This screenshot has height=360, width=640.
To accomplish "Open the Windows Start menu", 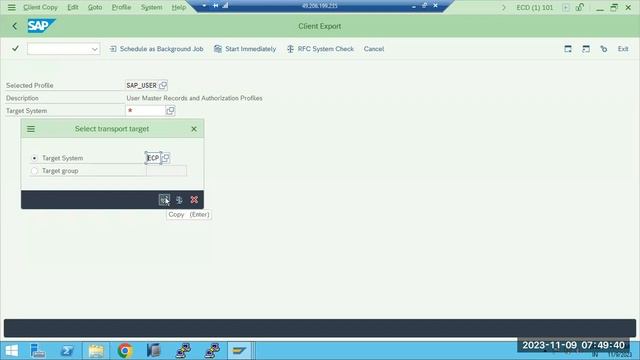I will pyautogui.click(x=11, y=351).
